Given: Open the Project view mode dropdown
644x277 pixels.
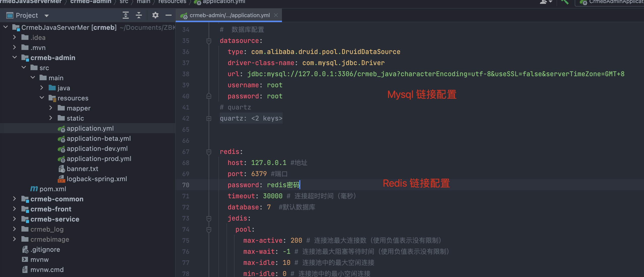Looking at the screenshot, I should pyautogui.click(x=47, y=15).
